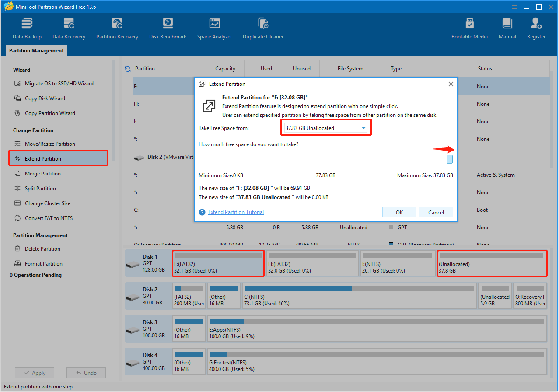This screenshot has width=559, height=392.
Task: Select Convert FAT to NTFS
Action: pyautogui.click(x=43, y=218)
